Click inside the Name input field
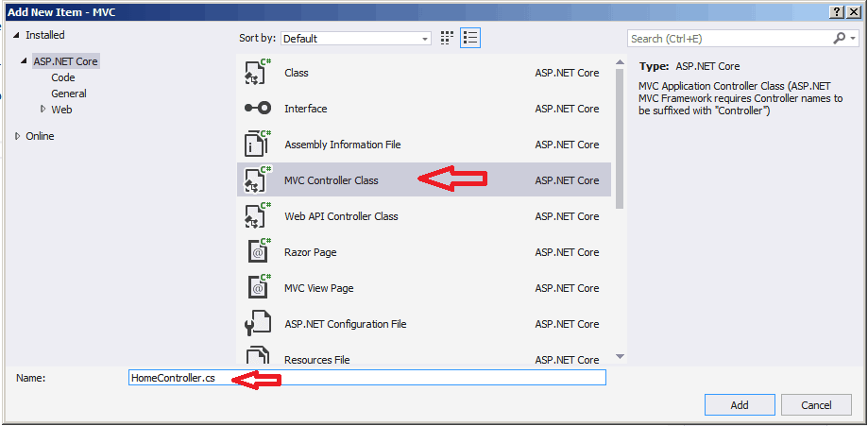The width and height of the screenshot is (868, 426). coord(367,378)
